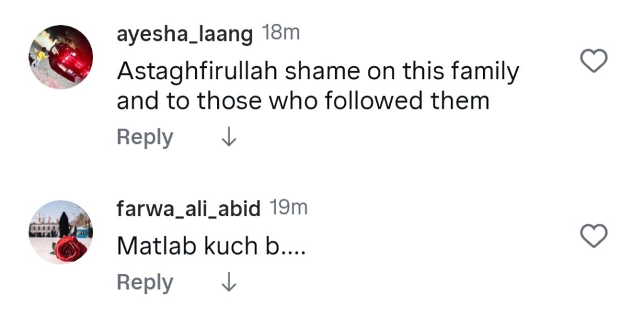This screenshot has width=644, height=318.
Task: Tap the heart on farwa_ali_abid's comment
Action: click(593, 236)
